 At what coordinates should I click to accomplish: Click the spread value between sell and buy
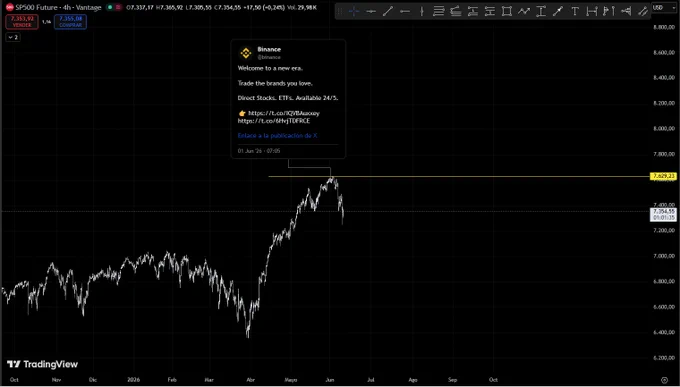click(x=46, y=22)
